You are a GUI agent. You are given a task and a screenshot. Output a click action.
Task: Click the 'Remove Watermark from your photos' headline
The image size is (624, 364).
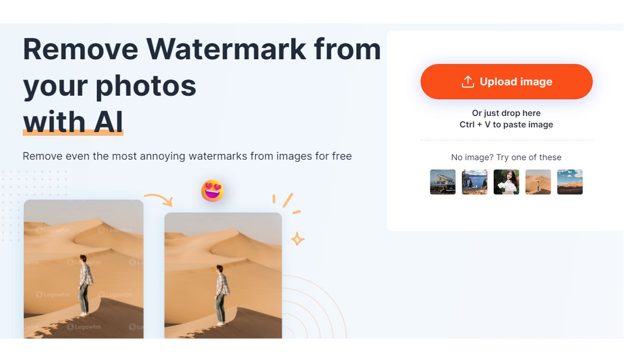click(x=202, y=68)
